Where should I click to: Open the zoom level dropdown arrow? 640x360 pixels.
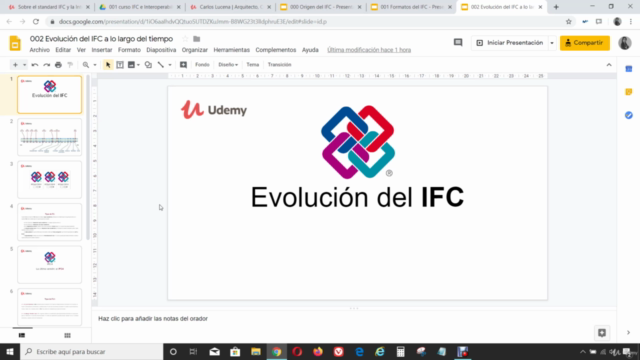pos(95,64)
